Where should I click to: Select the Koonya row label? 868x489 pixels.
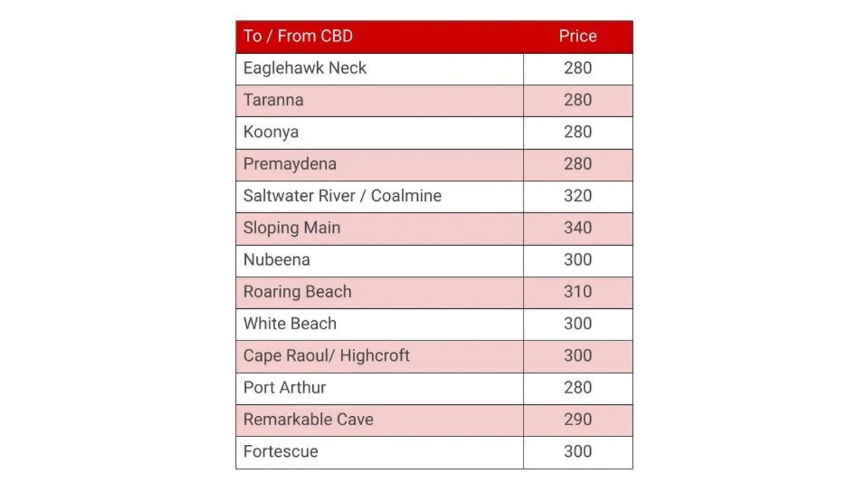(x=271, y=132)
